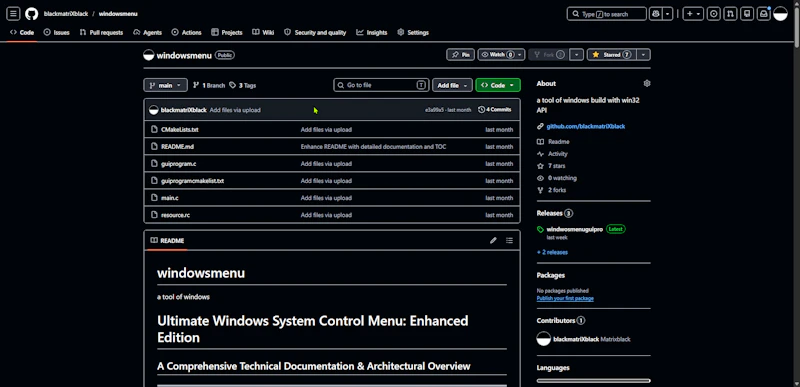This screenshot has width=800, height=387.
Task: Open the notifications inbox icon
Action: [x=763, y=14]
